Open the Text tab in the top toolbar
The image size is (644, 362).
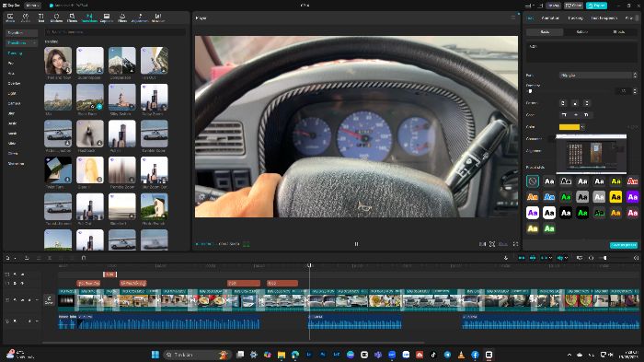tap(41, 18)
